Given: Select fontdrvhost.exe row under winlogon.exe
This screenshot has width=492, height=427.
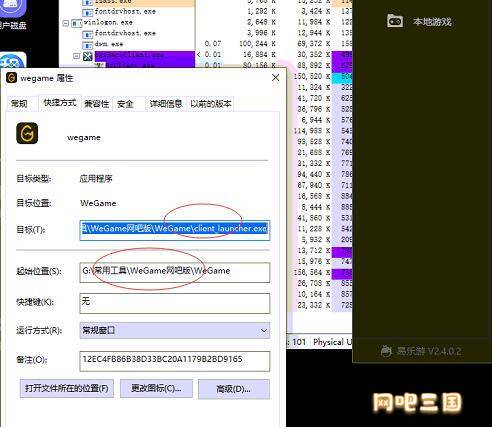Looking at the screenshot, I should click(125, 33).
